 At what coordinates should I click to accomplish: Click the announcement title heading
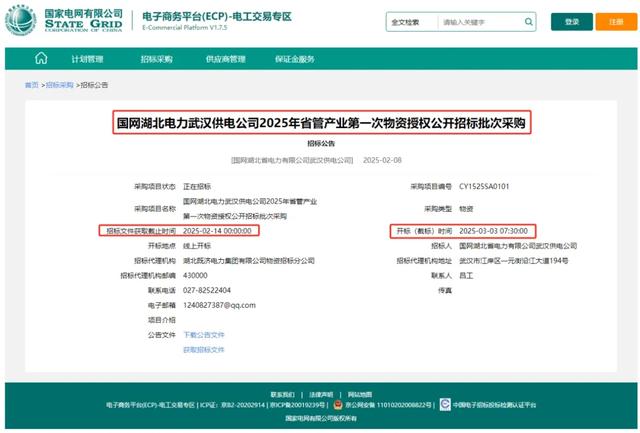coord(321,122)
